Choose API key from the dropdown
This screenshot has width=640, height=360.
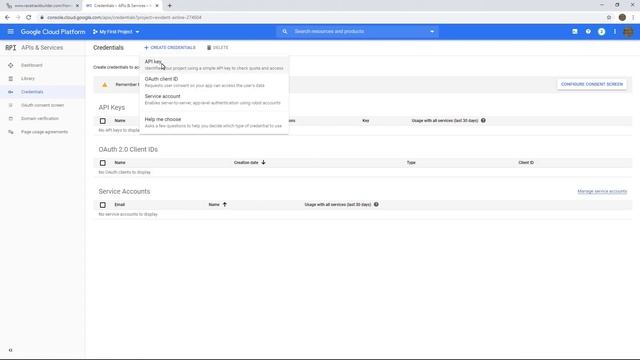pos(214,64)
